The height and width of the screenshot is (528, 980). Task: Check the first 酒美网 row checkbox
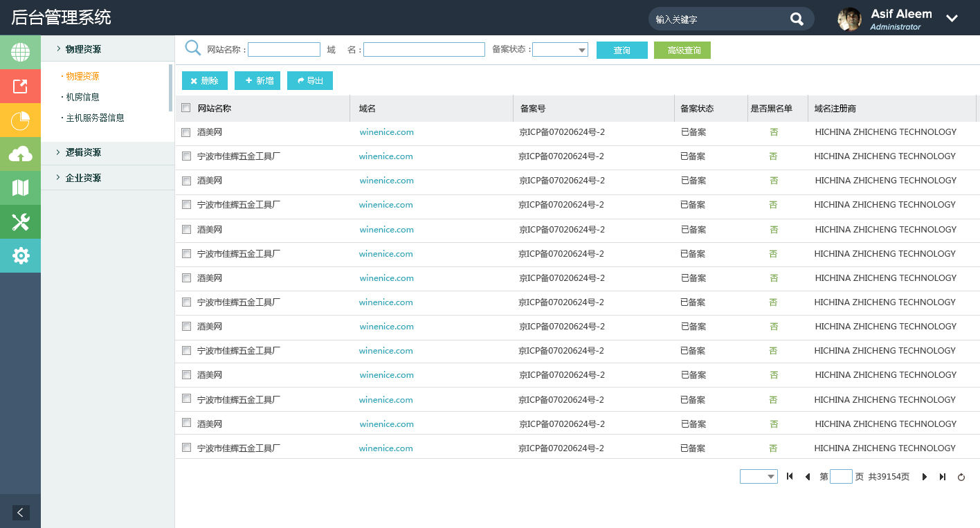pyautogui.click(x=185, y=132)
